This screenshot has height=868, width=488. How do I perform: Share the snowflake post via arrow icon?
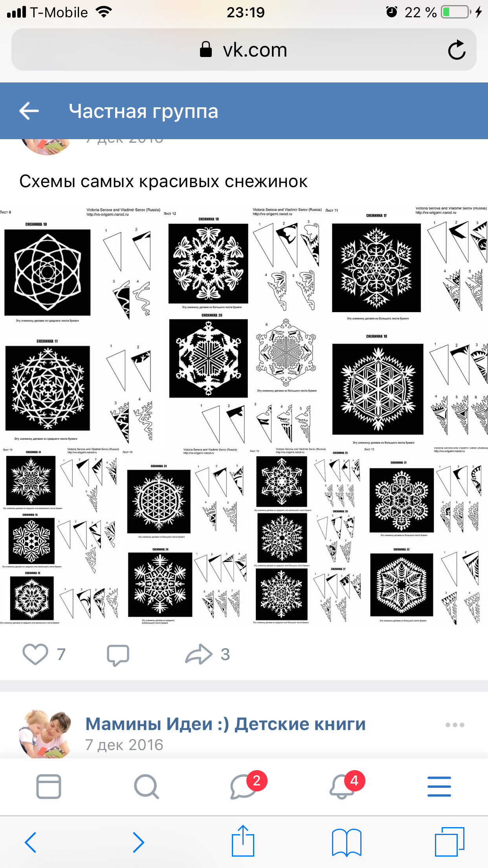pyautogui.click(x=198, y=654)
